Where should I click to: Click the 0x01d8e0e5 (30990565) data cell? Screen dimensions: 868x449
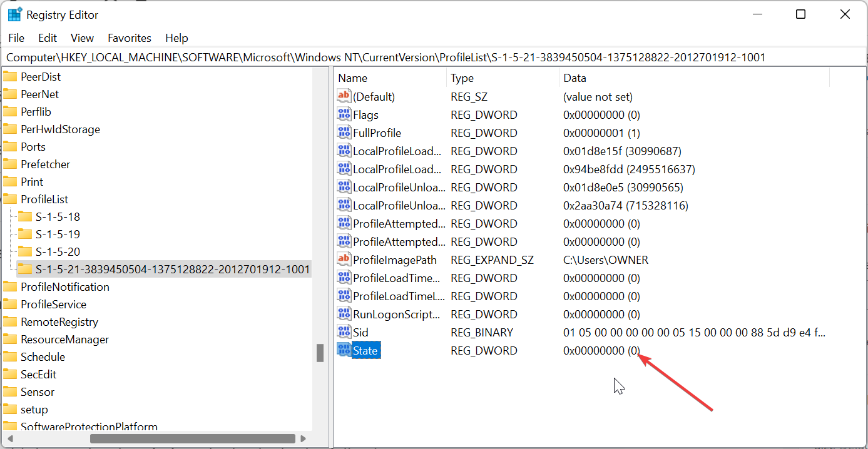[623, 187]
